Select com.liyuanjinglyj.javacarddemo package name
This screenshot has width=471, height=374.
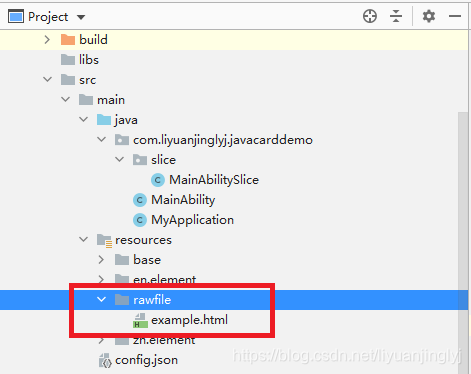223,140
